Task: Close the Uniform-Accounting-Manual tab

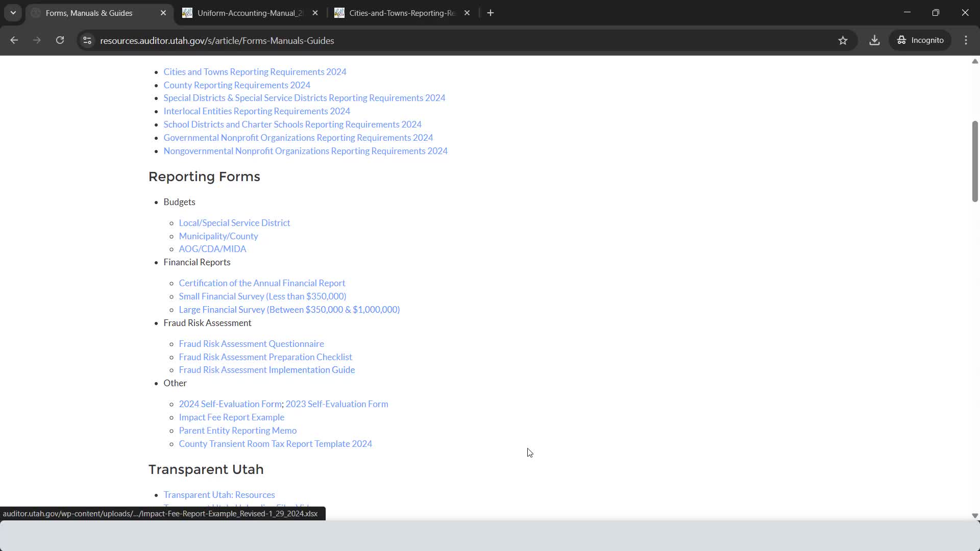Action: (x=315, y=13)
